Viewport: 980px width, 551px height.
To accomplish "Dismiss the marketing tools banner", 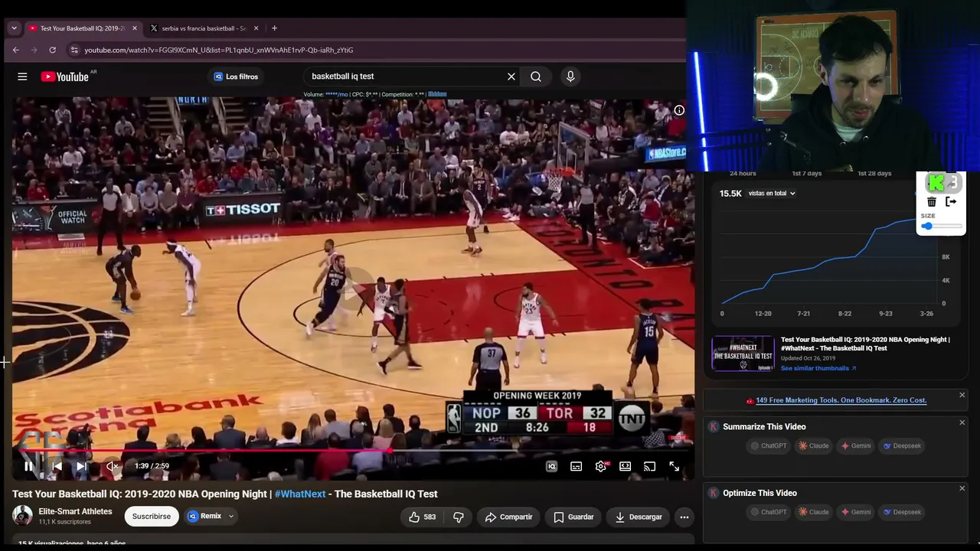I will (x=962, y=395).
